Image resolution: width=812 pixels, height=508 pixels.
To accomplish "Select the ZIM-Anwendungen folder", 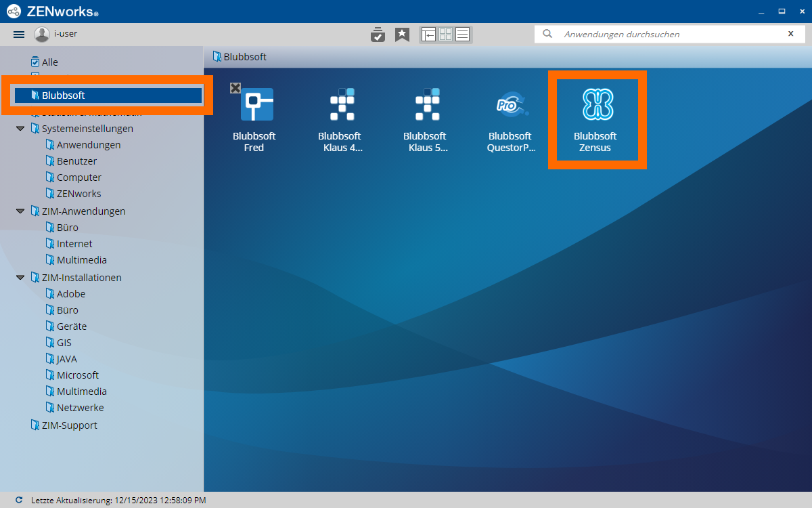I will point(78,211).
